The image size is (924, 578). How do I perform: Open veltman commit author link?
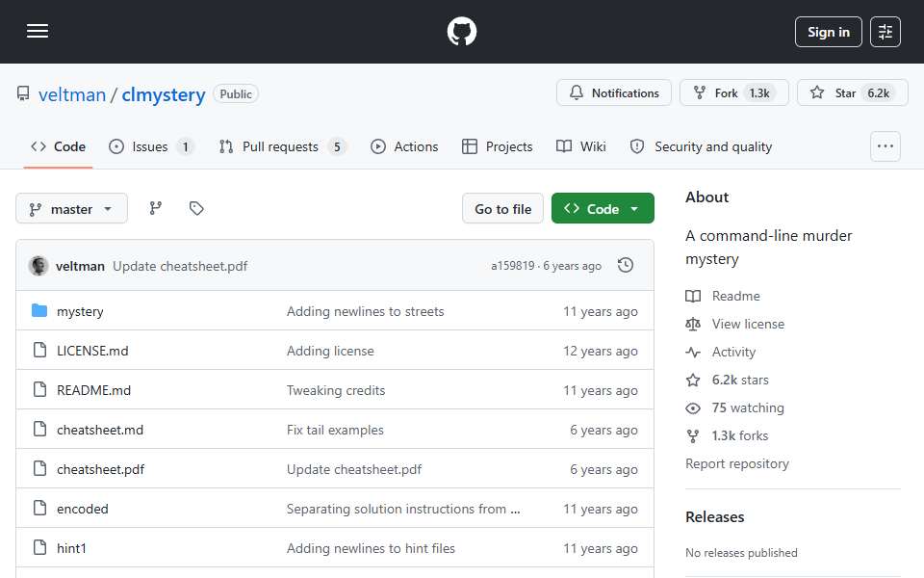(80, 266)
